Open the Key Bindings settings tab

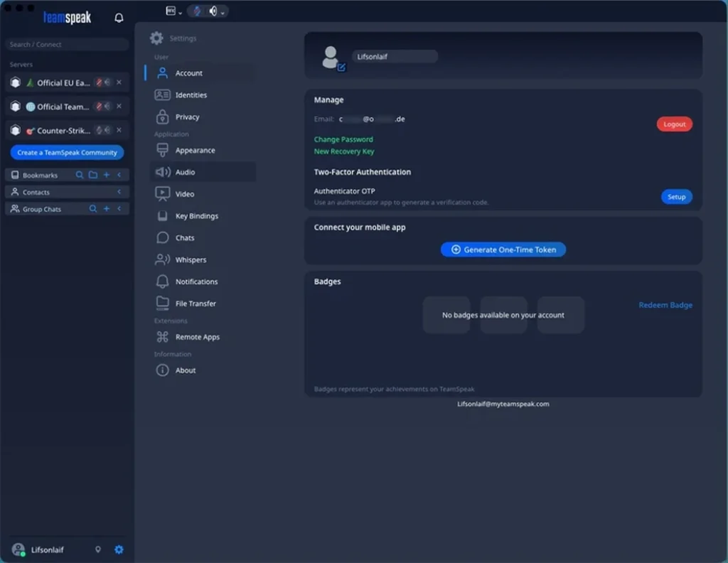coord(202,216)
